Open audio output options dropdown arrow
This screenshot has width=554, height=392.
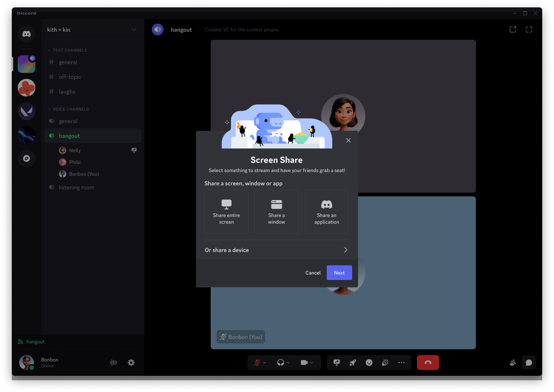coord(288,363)
